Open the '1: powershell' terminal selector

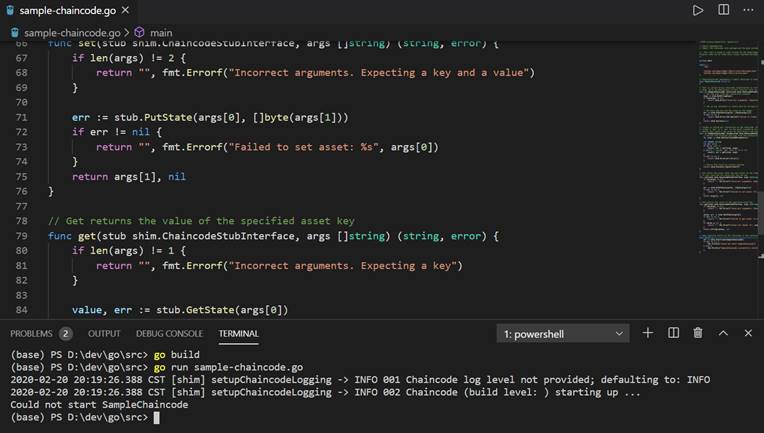click(563, 333)
